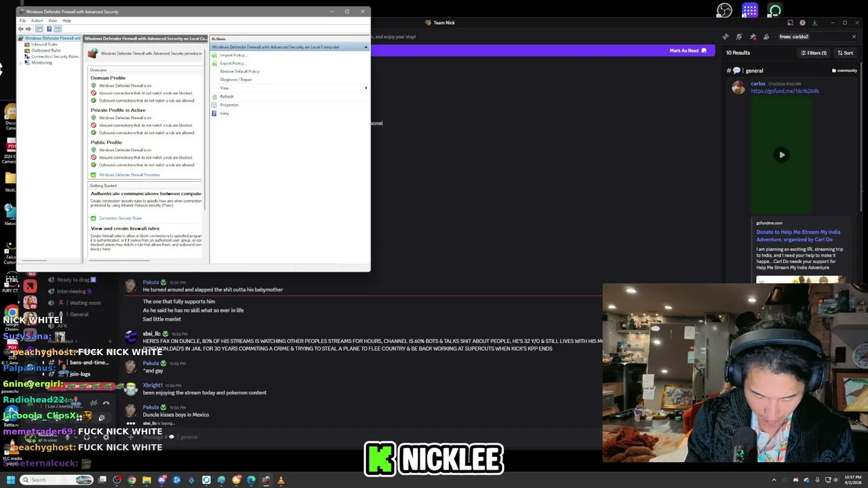The width and height of the screenshot is (868, 488).
Task: Clear the Discord search field
Action: click(854, 37)
